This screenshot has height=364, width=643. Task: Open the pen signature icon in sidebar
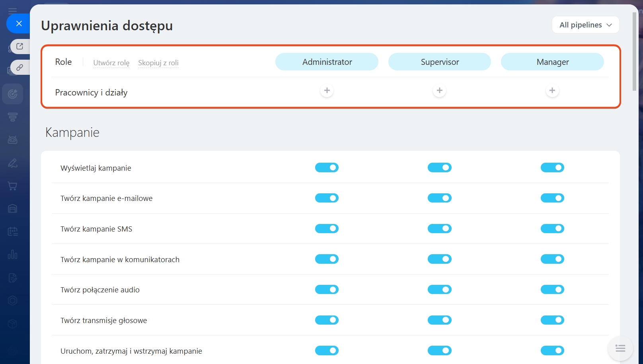(13, 163)
